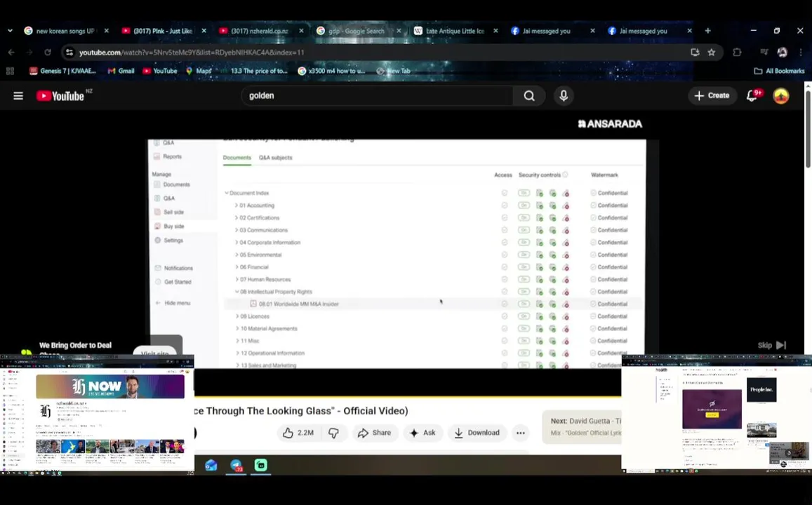
Task: Bookmark this page with the star icon
Action: click(x=712, y=53)
